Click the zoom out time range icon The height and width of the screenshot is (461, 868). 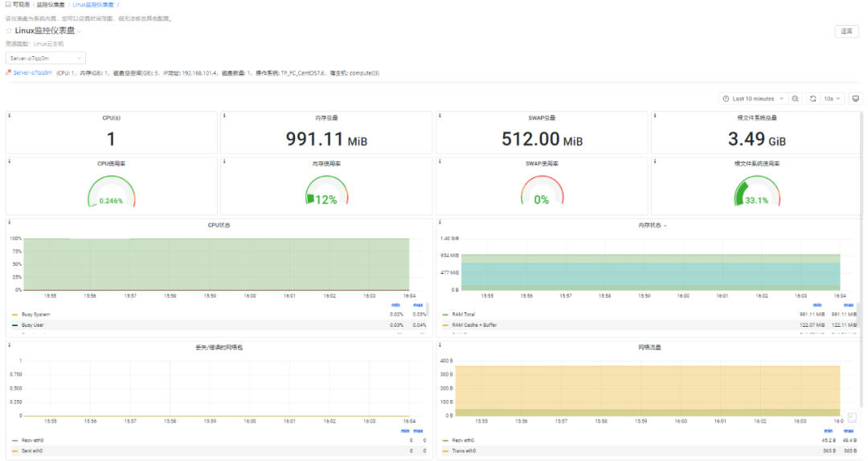[x=795, y=99]
